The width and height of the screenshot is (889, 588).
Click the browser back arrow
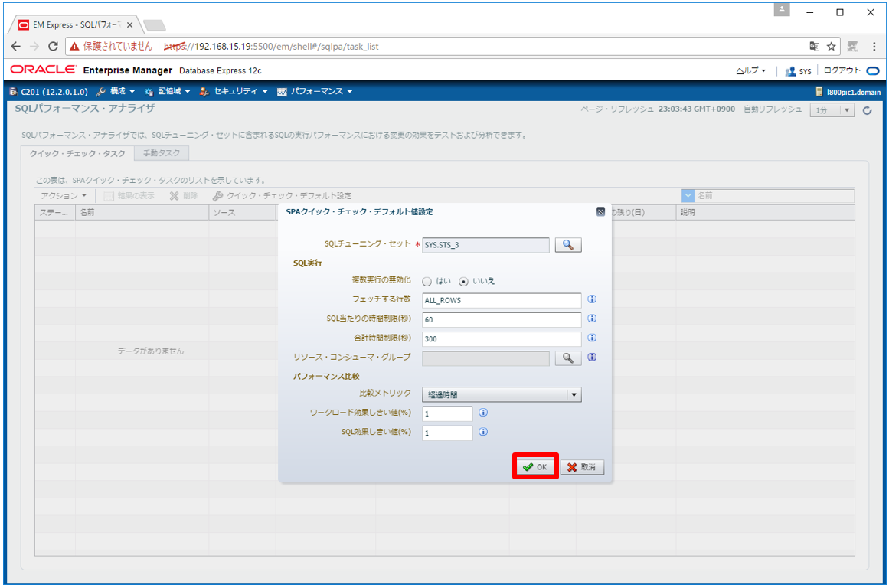click(16, 47)
